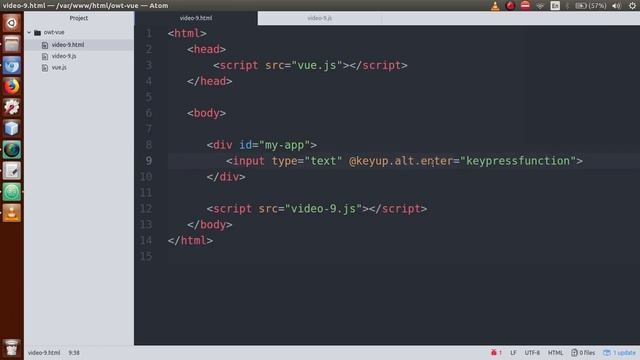Viewport: 640px width, 360px height.
Task: Click the "my-app" id value
Action: point(284,145)
